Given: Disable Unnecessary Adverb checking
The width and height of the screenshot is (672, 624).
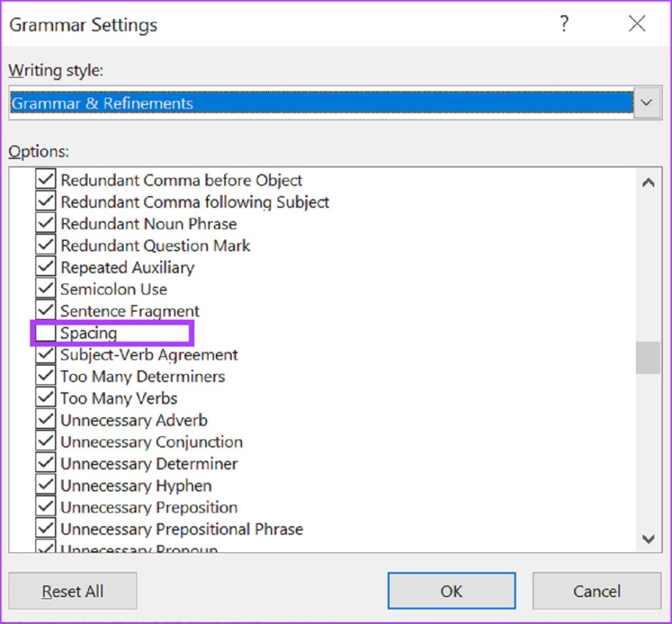Looking at the screenshot, I should (x=45, y=419).
